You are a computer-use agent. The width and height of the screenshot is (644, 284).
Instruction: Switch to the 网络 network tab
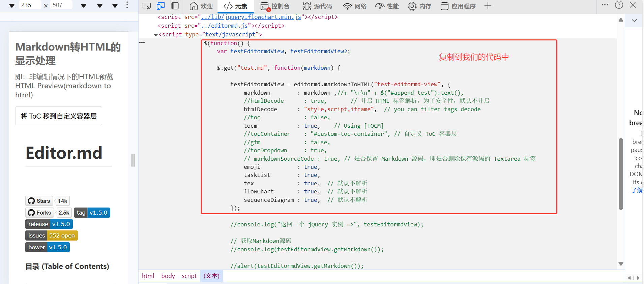(355, 6)
